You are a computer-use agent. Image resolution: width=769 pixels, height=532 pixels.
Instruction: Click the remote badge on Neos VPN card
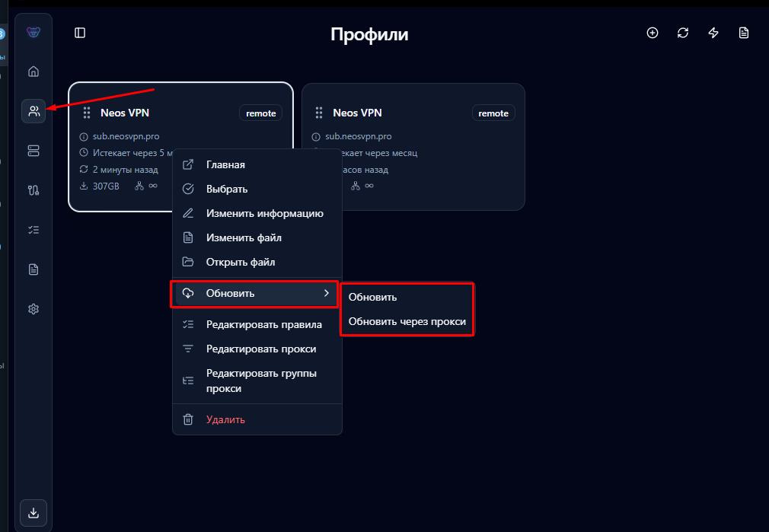point(260,112)
